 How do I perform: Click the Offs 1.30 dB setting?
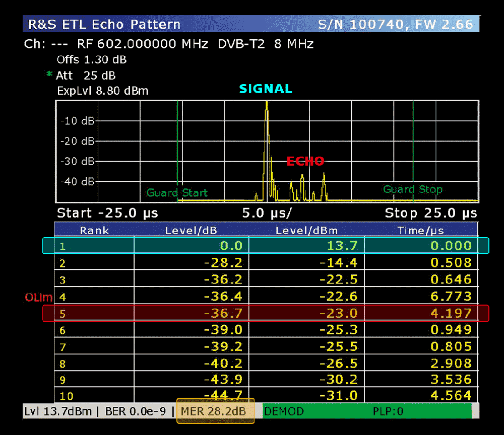[92, 60]
